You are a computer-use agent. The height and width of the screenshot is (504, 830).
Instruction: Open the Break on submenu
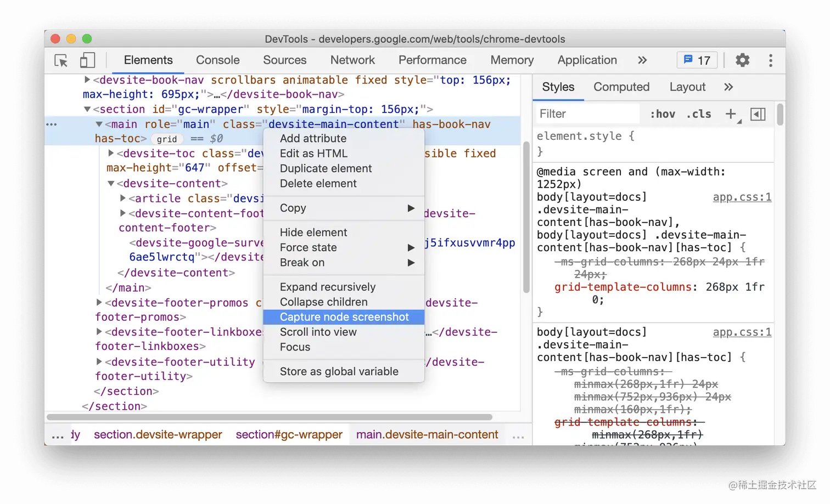click(344, 262)
